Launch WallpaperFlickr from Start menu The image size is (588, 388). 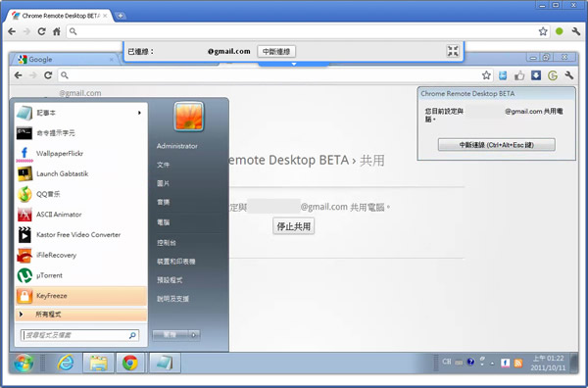81,153
